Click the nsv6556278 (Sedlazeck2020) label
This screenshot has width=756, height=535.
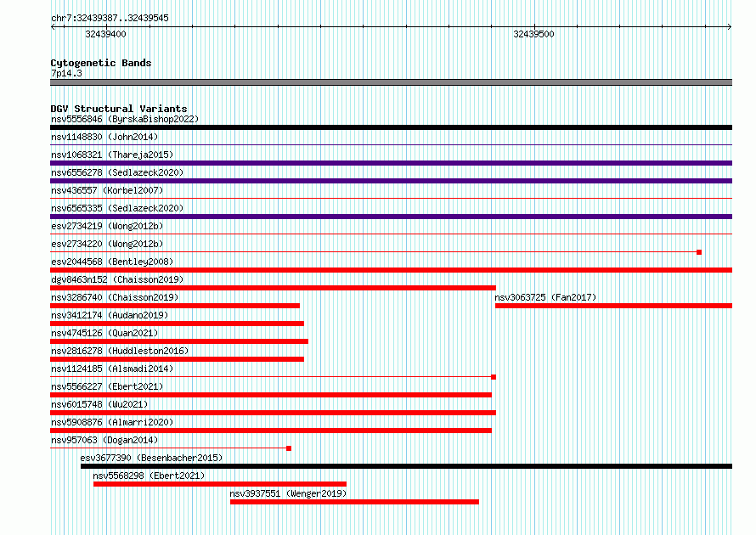(117, 172)
